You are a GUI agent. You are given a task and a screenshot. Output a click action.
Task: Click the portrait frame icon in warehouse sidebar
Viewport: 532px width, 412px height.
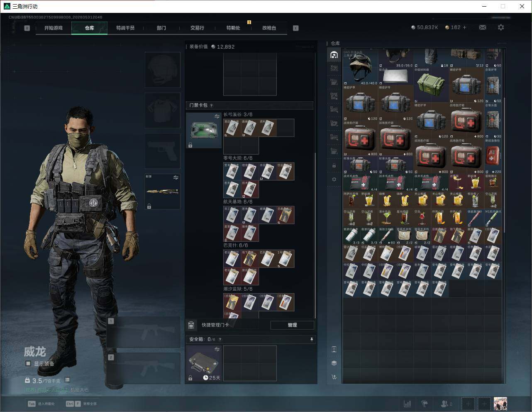point(334,349)
